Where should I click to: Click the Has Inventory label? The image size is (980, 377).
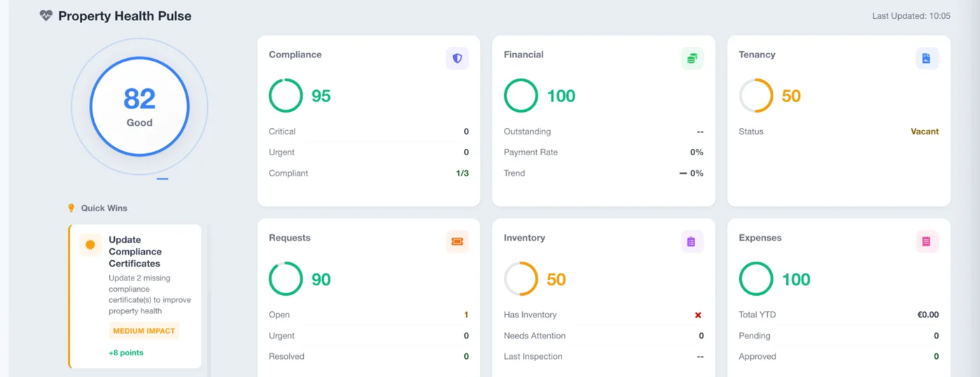pos(531,315)
